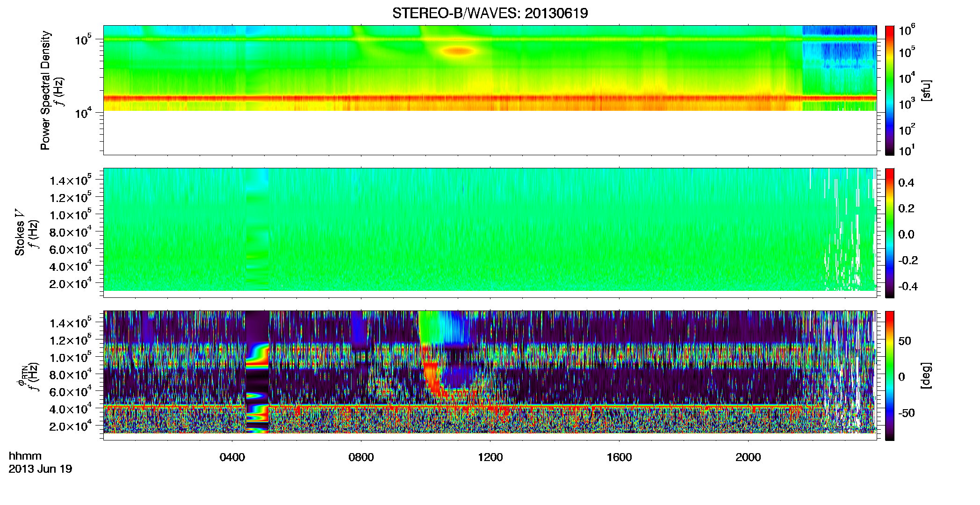980x505 pixels.
Task: Select the -0.2 label on Stokes V colorbar
Action: 908,260
